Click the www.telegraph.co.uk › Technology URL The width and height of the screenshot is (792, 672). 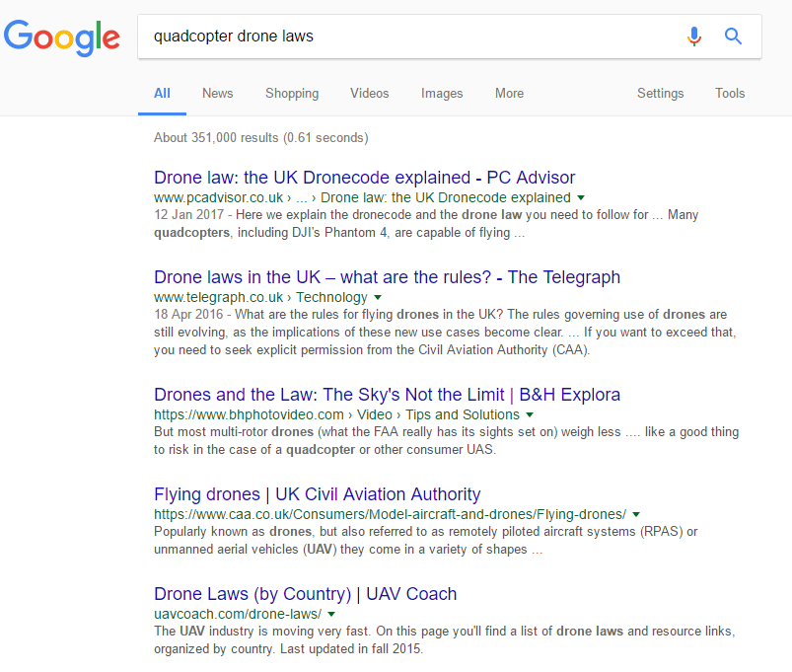click(x=260, y=297)
